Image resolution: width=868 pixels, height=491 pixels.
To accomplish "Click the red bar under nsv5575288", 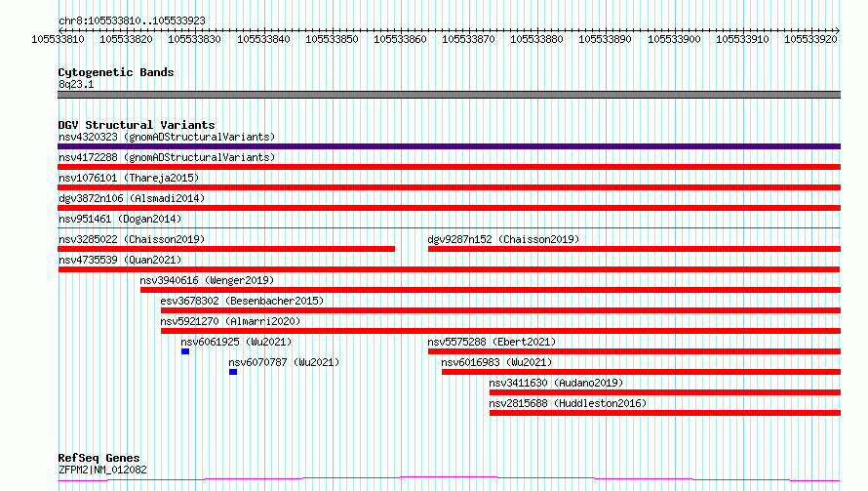I will [634, 351].
